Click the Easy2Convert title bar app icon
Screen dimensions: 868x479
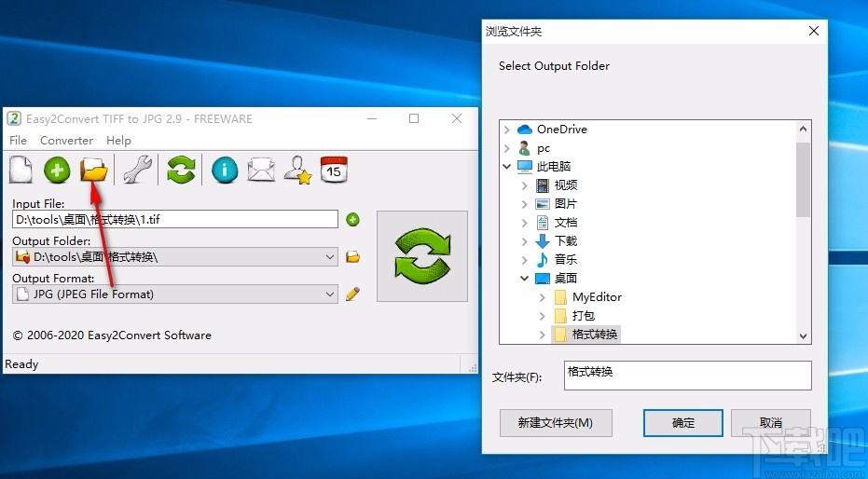[14, 118]
